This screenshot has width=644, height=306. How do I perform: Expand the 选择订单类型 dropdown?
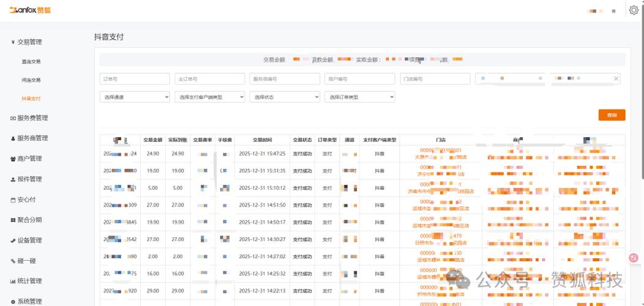click(360, 97)
